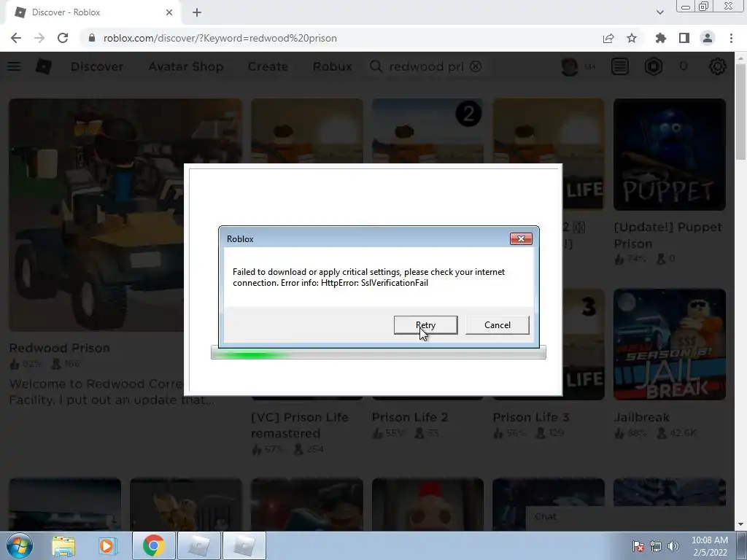Viewport: 747px width, 560px height.
Task: Expand the tab search chevron
Action: click(x=659, y=12)
